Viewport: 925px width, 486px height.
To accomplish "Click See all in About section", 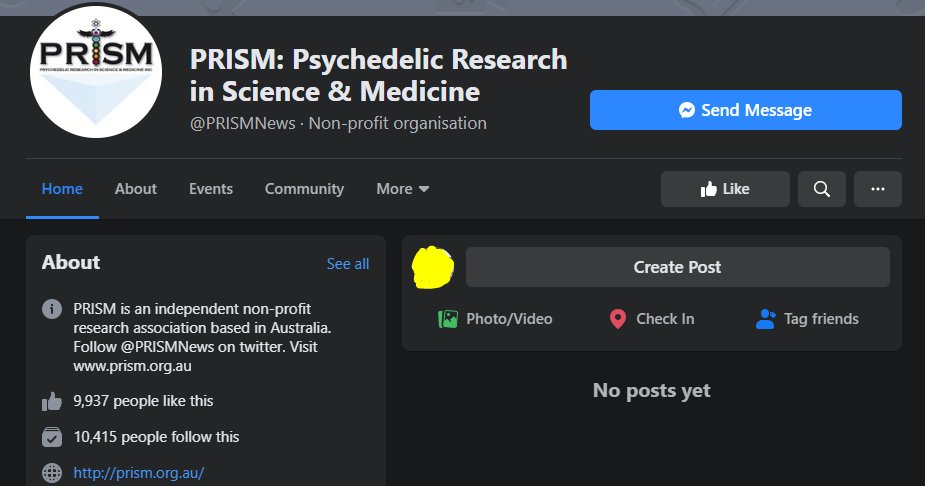I will click(348, 264).
